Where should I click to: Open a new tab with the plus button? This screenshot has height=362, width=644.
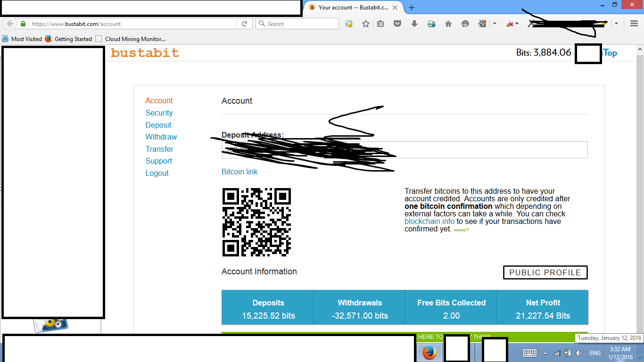point(412,8)
